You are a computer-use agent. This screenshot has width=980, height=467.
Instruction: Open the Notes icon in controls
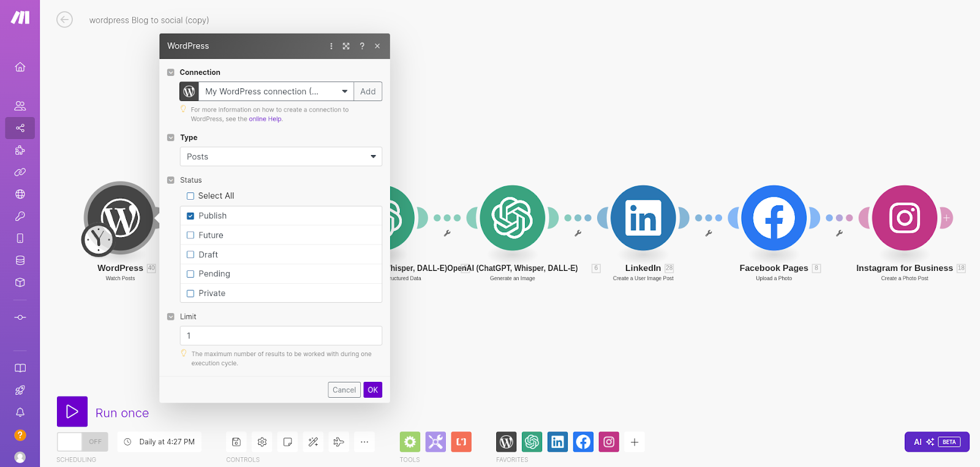pos(288,442)
